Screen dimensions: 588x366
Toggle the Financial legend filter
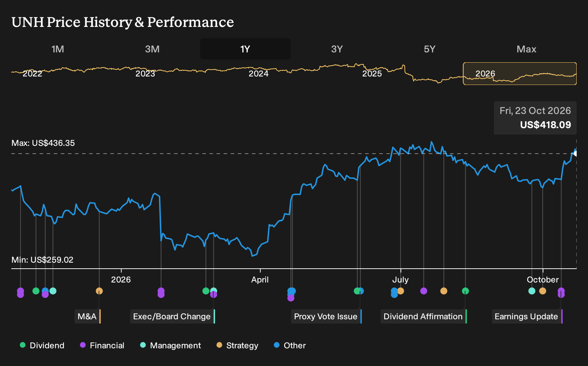pyautogui.click(x=102, y=345)
